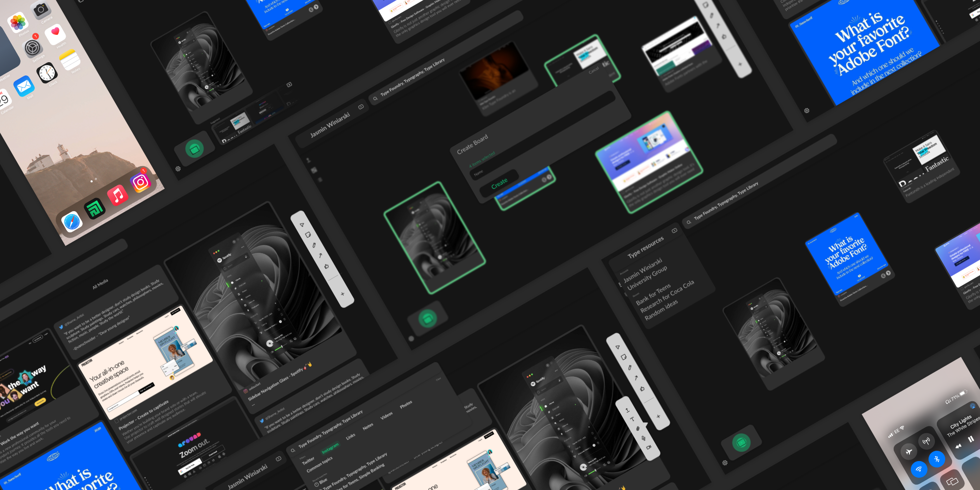This screenshot has width=980, height=490.
Task: Select the Text tool in the popup toolbar
Action: [x=632, y=419]
